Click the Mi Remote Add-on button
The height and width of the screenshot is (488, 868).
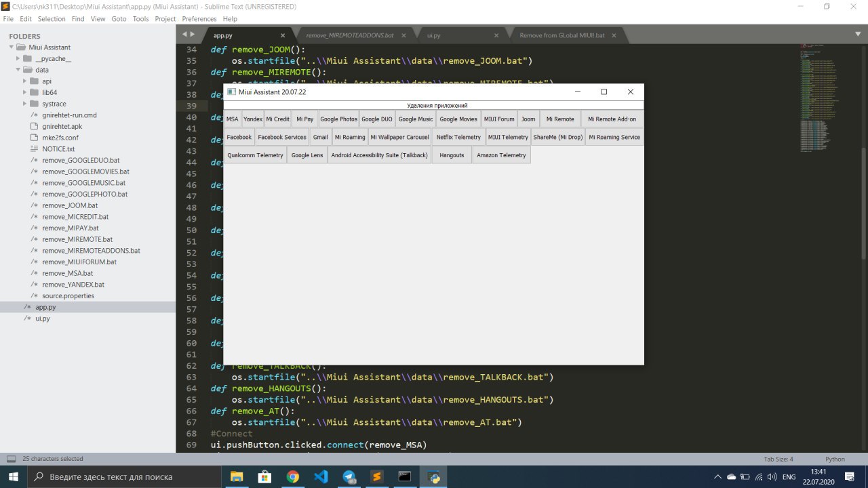[x=612, y=119]
